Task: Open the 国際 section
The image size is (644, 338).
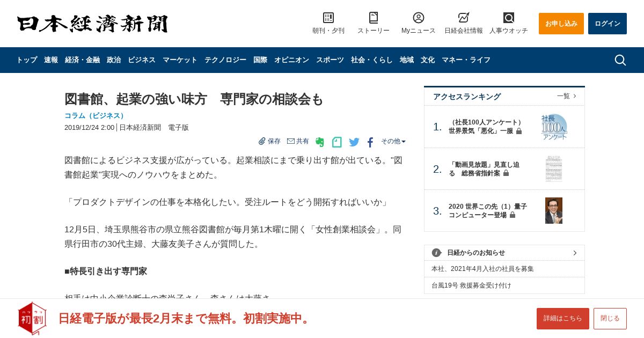Action: pyautogui.click(x=260, y=60)
